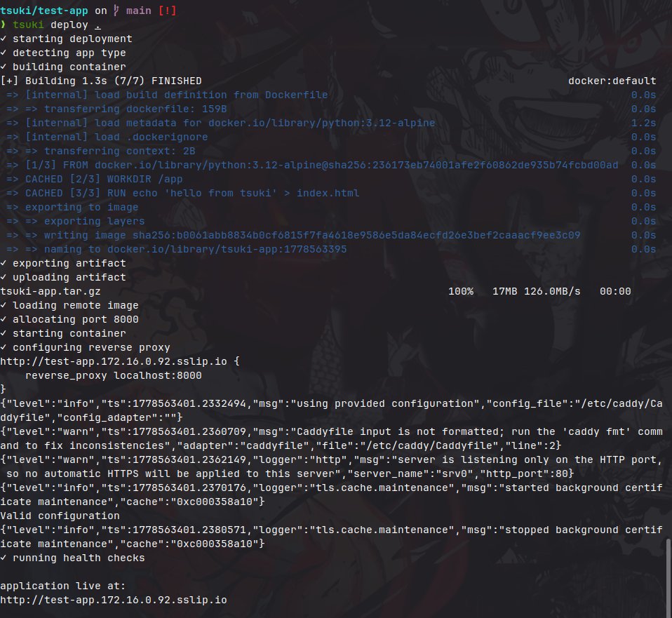The image size is (672, 618).
Task: Click 'transferring dockerfile: 159B' line
Action: (x=116, y=109)
